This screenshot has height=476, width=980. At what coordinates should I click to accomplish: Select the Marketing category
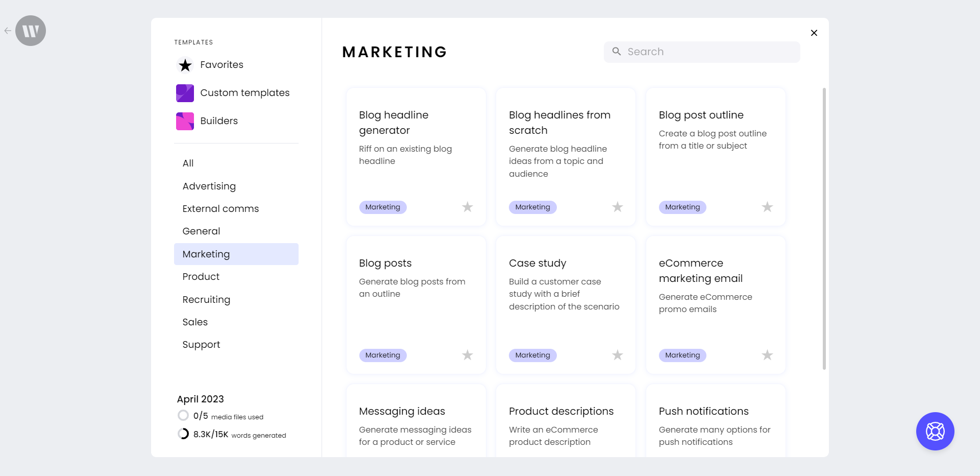pyautogui.click(x=236, y=254)
